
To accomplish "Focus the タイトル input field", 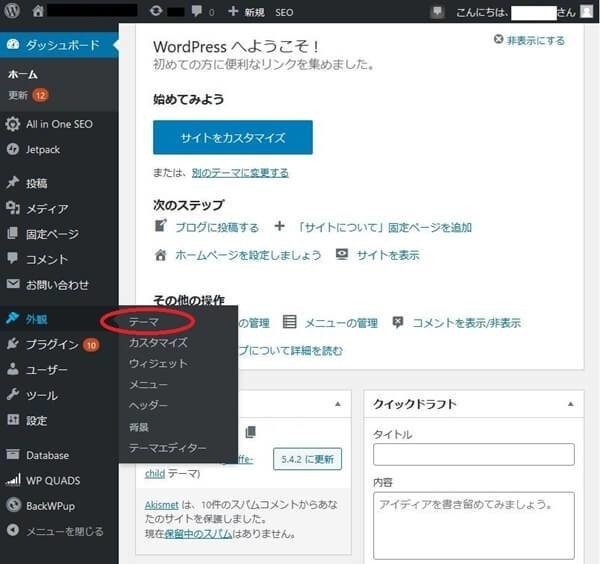I will point(474,454).
